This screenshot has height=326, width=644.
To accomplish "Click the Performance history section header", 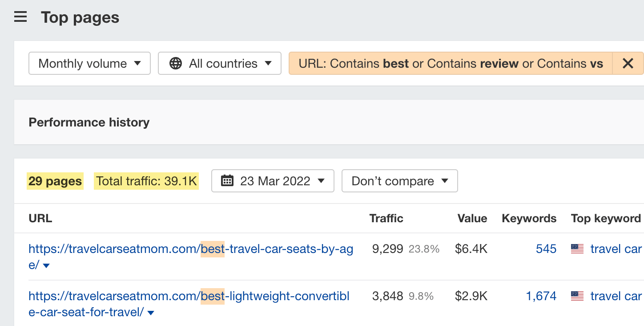I will coord(89,122).
